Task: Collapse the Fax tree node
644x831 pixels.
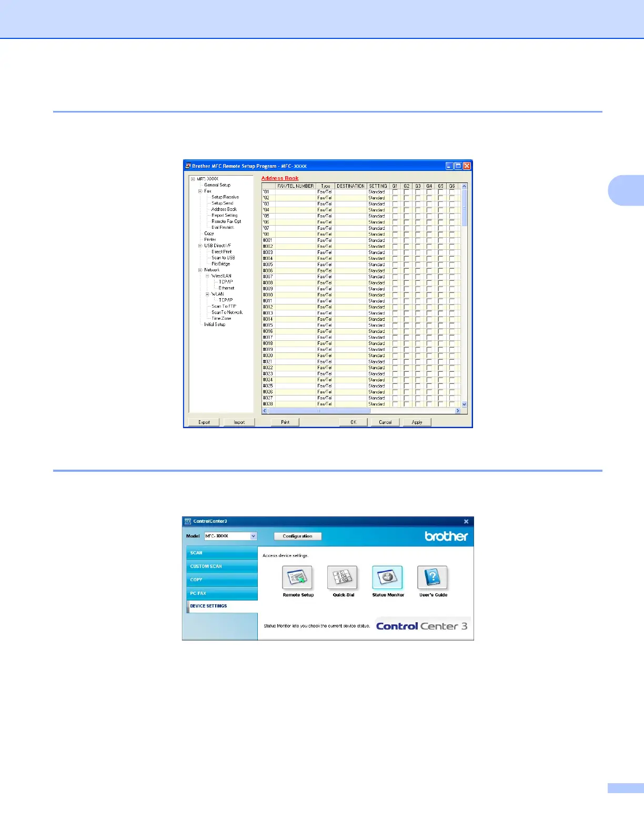Action: tap(200, 191)
